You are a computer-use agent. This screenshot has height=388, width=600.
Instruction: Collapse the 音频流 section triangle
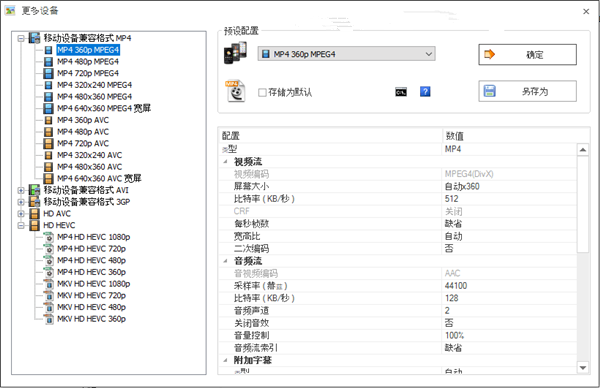click(226, 261)
